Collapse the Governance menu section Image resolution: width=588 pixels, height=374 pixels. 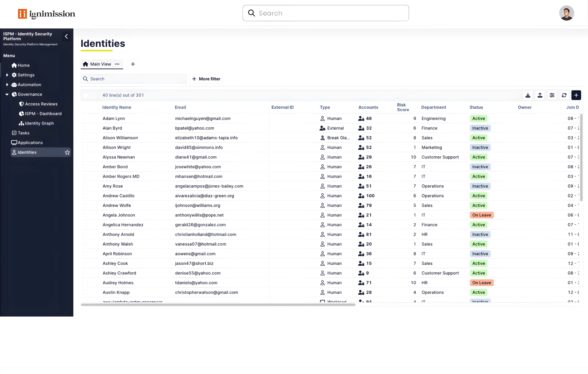(x=7, y=94)
